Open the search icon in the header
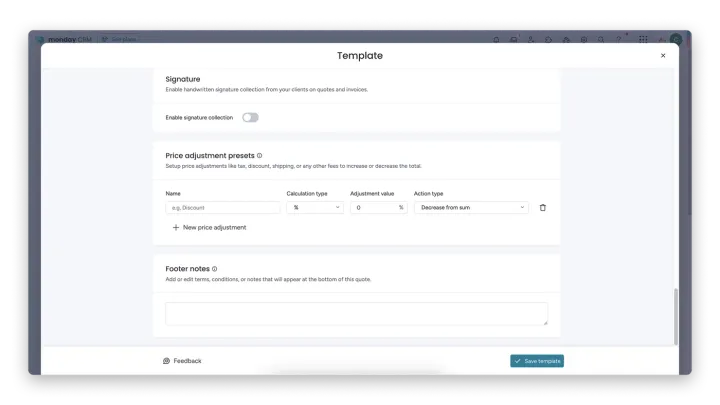 tap(601, 39)
